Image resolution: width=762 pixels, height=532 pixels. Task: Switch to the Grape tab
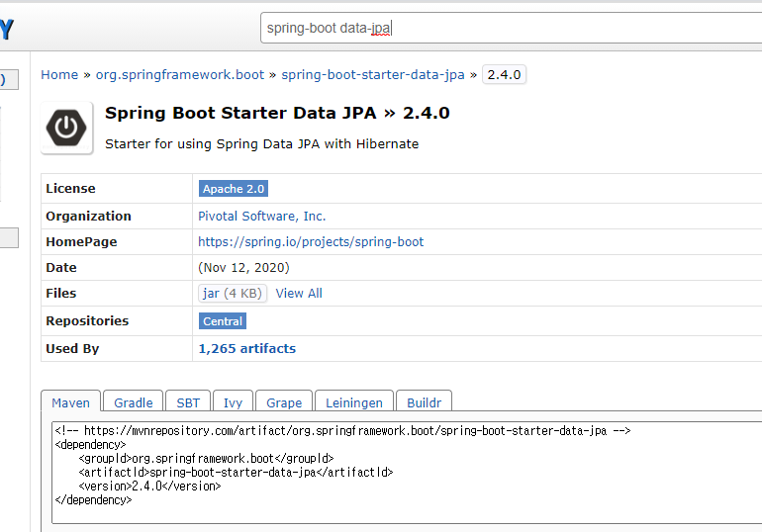click(284, 402)
